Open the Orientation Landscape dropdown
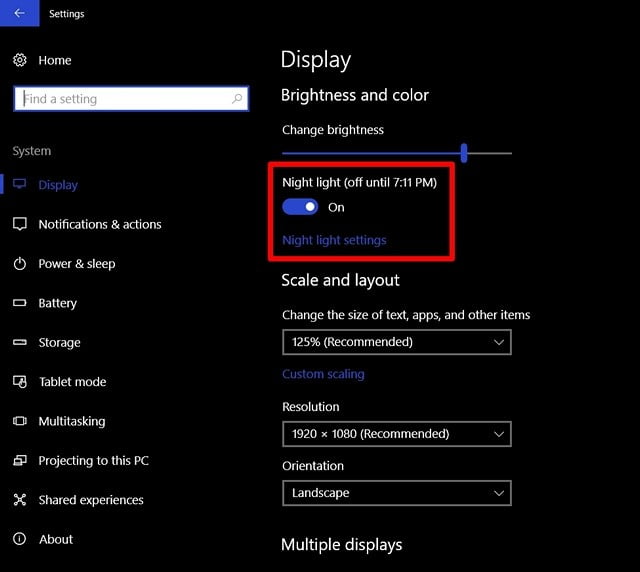Screen dimensions: 640x572 click(x=396, y=493)
